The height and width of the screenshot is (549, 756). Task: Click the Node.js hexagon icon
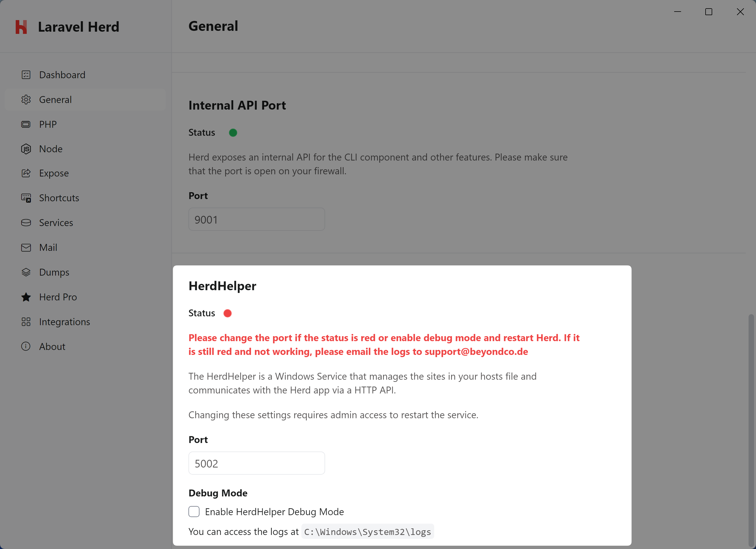point(26,149)
